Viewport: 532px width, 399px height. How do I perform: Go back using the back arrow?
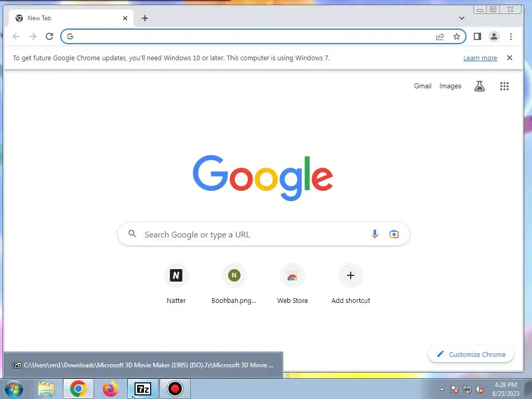tap(16, 36)
